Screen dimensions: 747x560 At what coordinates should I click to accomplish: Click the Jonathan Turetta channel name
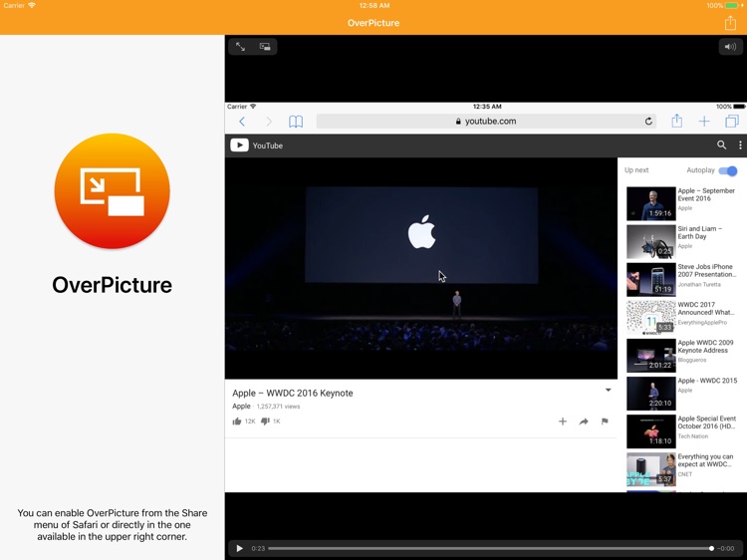coord(699,285)
